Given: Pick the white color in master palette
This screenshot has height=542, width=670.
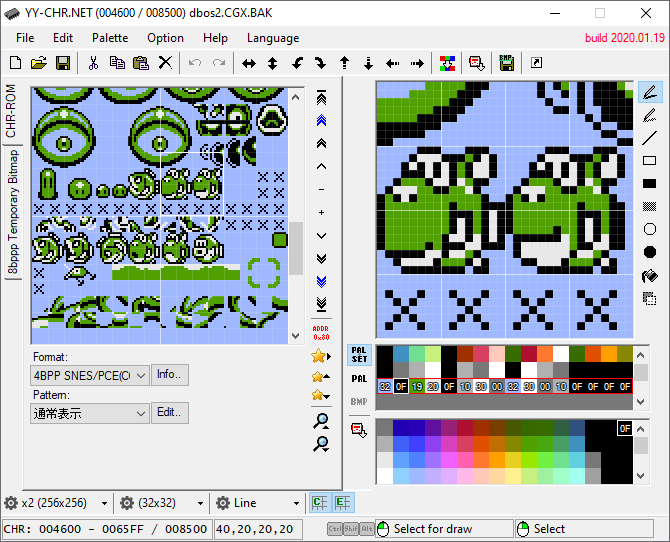Looking at the screenshot, I should point(385,476).
